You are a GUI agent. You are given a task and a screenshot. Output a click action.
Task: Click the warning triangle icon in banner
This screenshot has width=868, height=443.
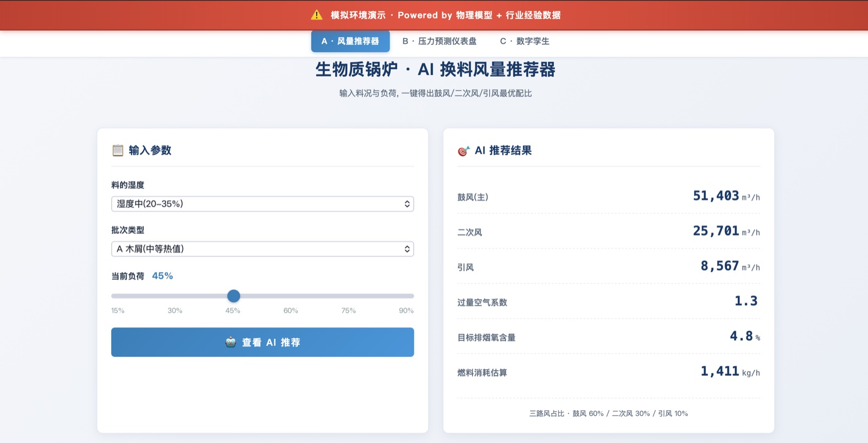click(x=317, y=15)
